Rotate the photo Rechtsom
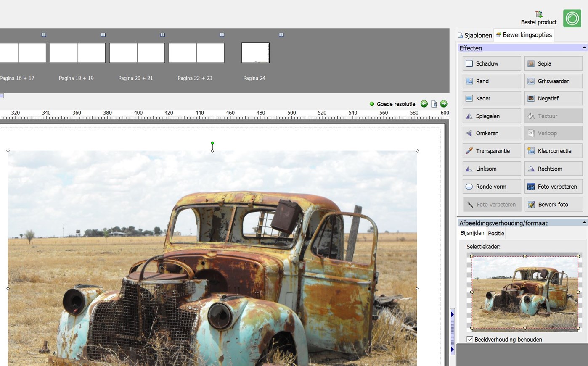 (553, 169)
